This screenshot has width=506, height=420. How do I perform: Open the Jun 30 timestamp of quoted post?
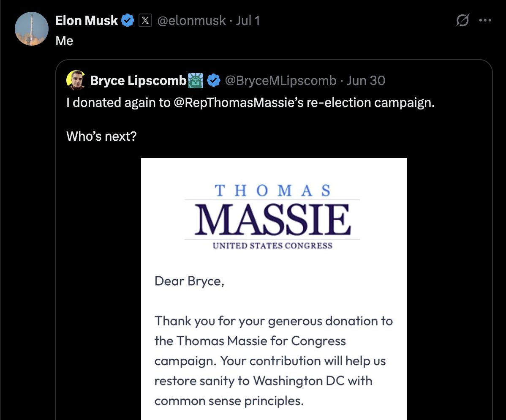click(x=366, y=80)
